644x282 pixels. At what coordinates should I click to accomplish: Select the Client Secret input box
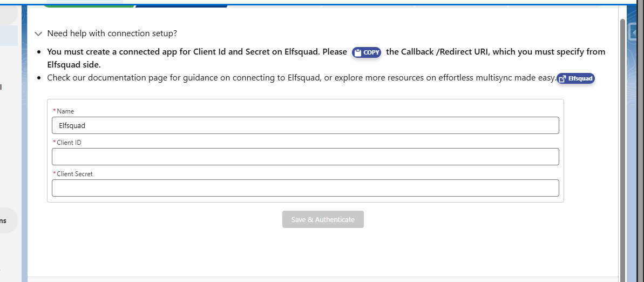tap(305, 188)
